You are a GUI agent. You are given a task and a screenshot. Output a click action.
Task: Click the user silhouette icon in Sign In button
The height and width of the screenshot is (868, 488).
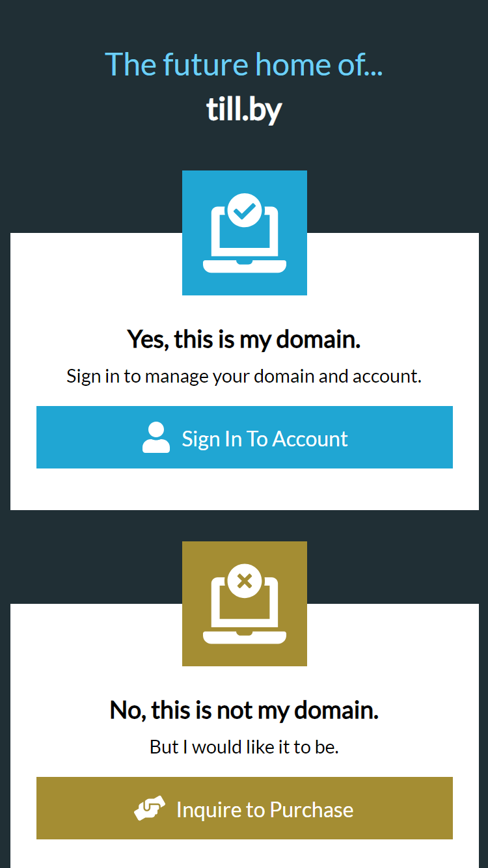(x=156, y=438)
